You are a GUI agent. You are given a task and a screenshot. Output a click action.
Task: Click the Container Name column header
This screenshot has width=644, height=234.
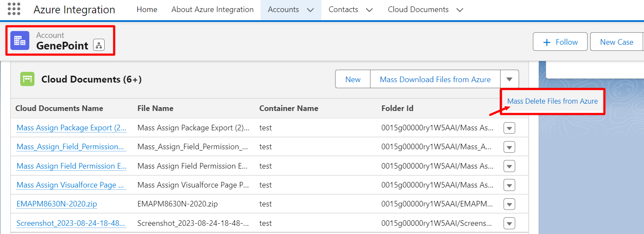point(289,108)
